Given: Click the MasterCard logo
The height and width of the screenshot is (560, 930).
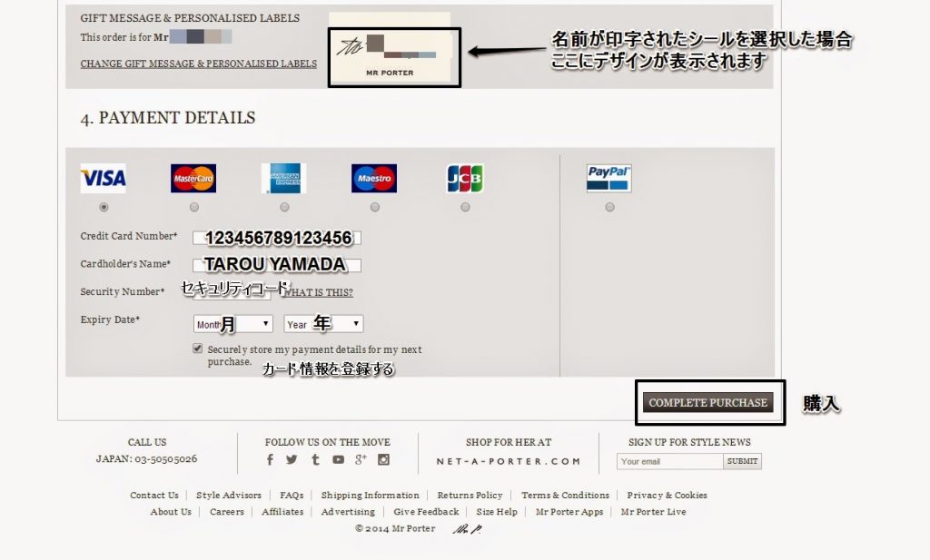Looking at the screenshot, I should tap(193, 179).
